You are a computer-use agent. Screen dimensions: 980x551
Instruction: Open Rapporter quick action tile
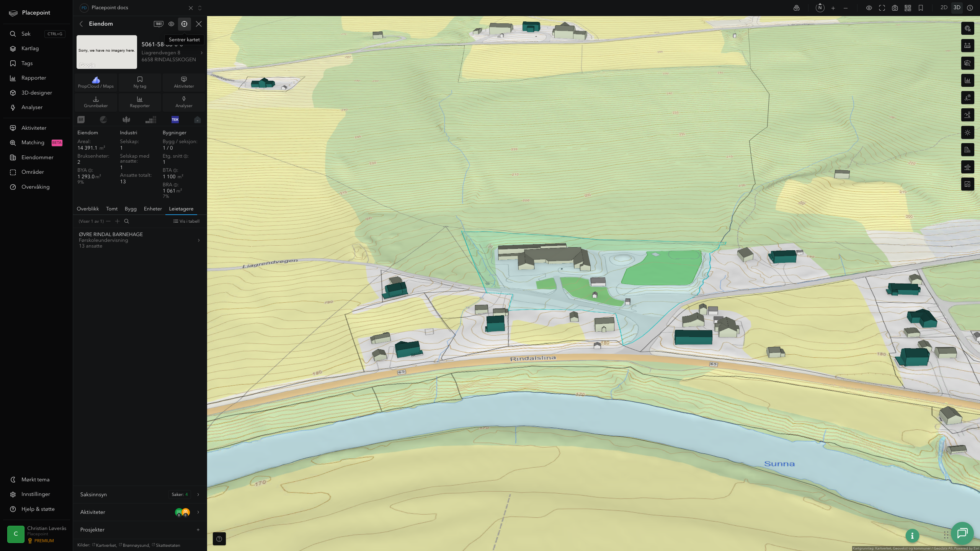click(140, 102)
